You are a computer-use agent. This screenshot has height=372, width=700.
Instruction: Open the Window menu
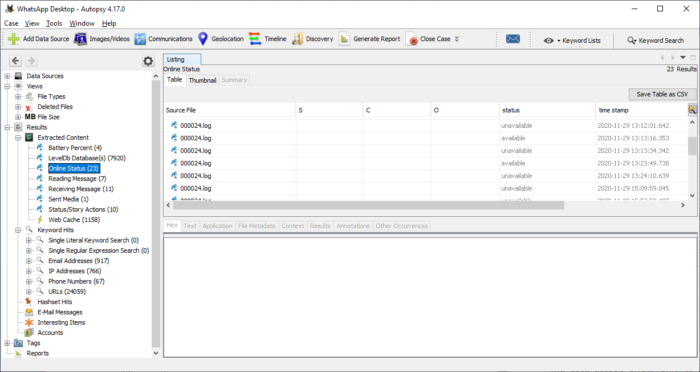(x=82, y=23)
